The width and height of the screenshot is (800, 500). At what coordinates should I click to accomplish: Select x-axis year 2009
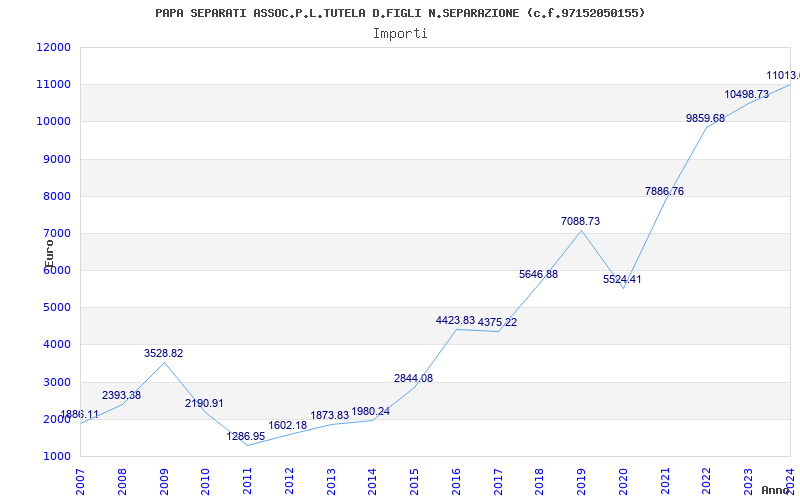point(164,482)
